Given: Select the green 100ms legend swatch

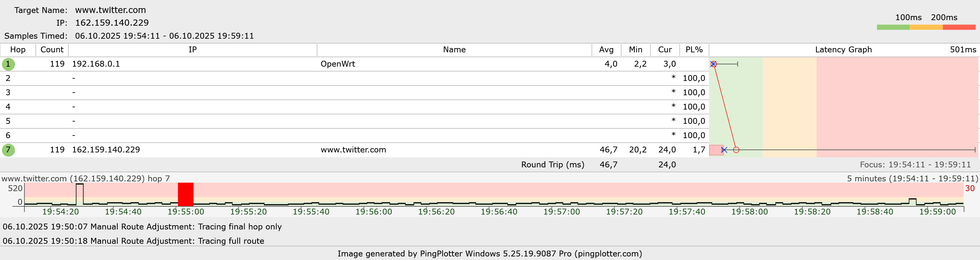Looking at the screenshot, I should pyautogui.click(x=893, y=27).
